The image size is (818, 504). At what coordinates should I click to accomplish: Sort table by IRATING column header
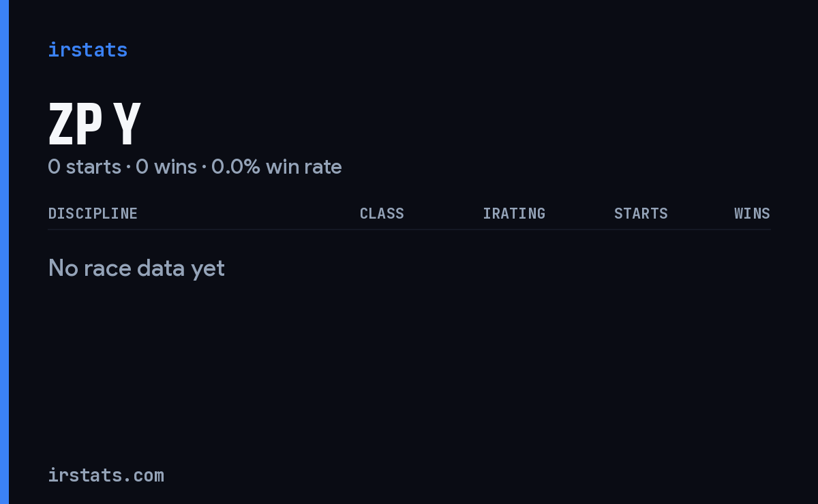point(514,213)
